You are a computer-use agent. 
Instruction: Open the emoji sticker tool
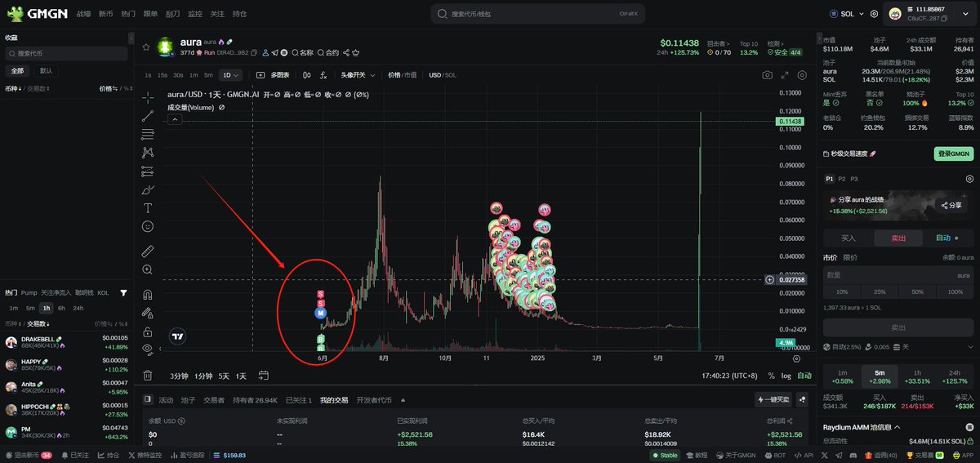click(x=148, y=226)
